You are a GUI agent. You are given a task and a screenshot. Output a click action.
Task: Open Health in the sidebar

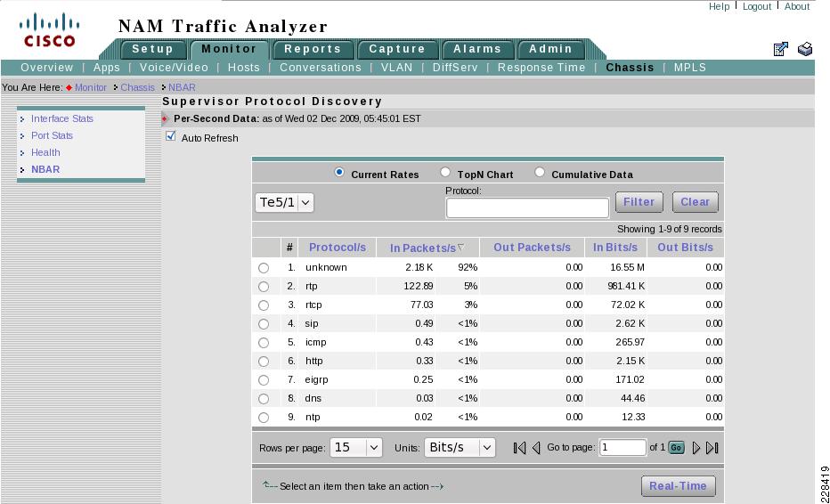click(45, 152)
